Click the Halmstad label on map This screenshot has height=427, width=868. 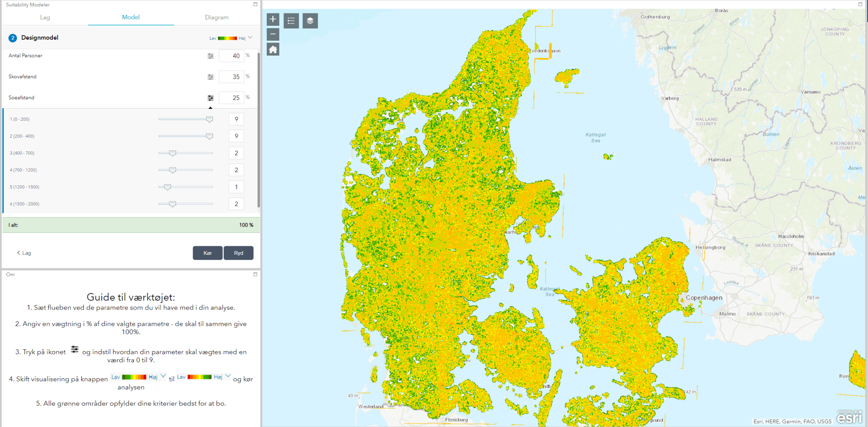point(720,160)
